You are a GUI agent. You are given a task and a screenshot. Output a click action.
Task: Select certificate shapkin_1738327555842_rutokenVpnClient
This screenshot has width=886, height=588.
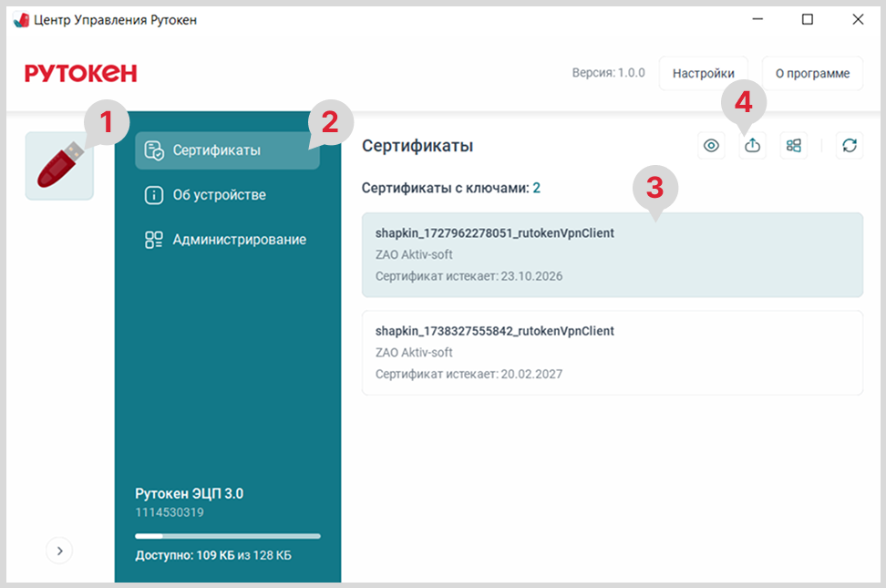(x=612, y=353)
